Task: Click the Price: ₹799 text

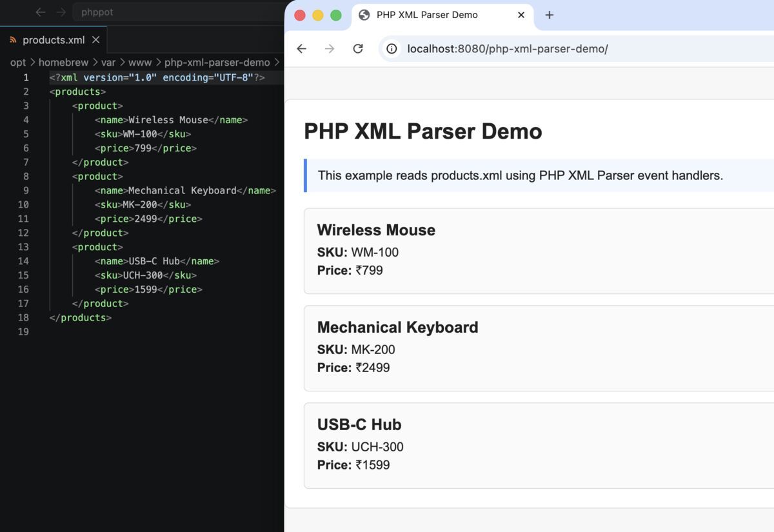Action: 350,270
